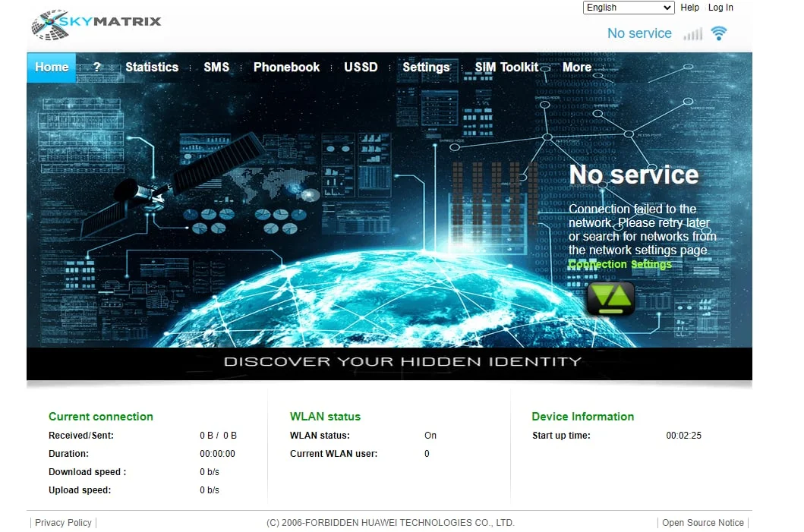Image resolution: width=804 pixels, height=532 pixels.
Task: Click the DISCOVER YOUR HIDDEN IDENTITY banner text
Action: point(402,362)
